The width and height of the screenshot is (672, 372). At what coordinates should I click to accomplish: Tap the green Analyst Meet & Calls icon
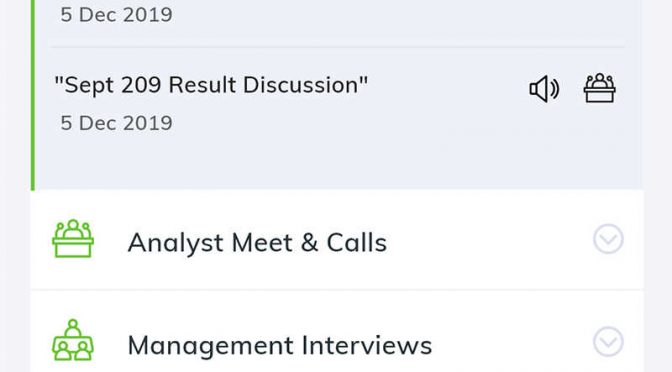pos(73,239)
